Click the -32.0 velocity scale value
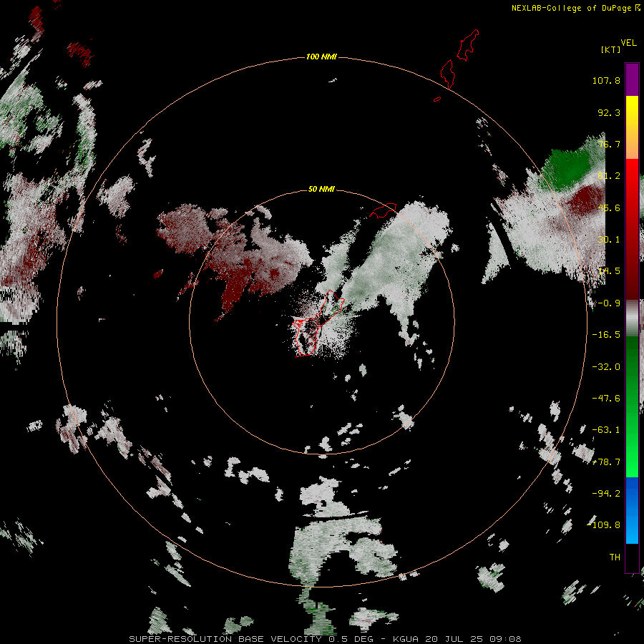The height and width of the screenshot is (644, 644). pos(606,367)
